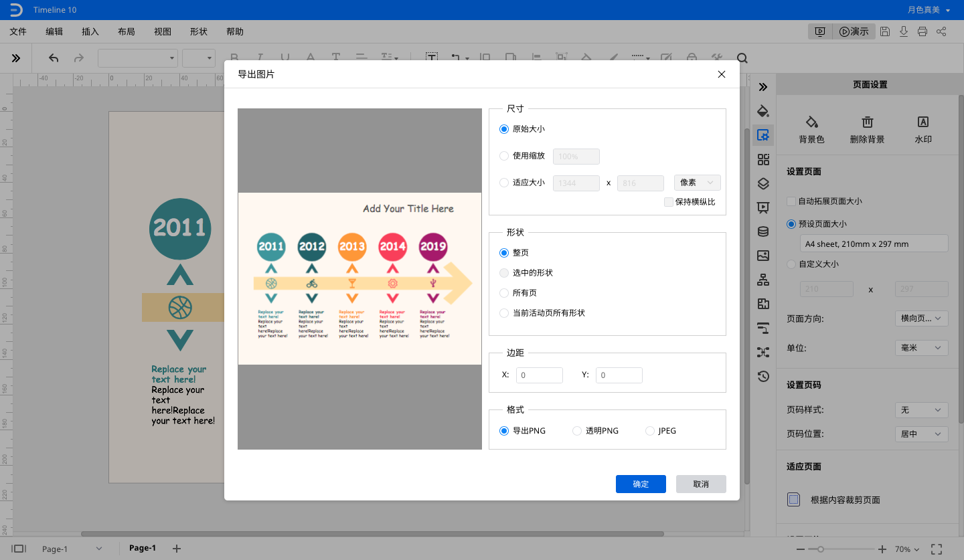The image size is (964, 560).
Task: Open the 页码位置 dropdown showing 居中
Action: pyautogui.click(x=921, y=434)
